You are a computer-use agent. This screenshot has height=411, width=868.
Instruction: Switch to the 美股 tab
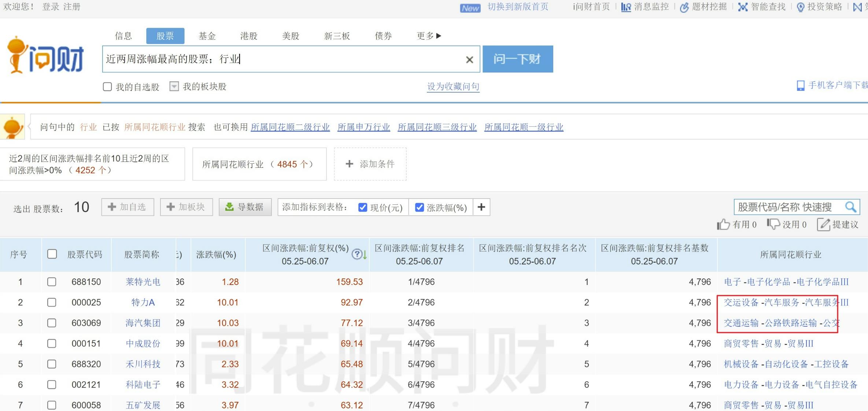click(291, 36)
